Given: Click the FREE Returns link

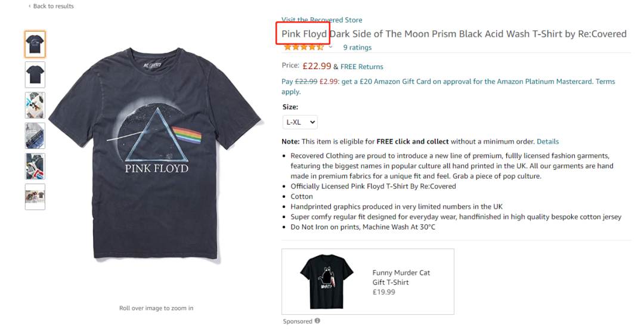Looking at the screenshot, I should 362,67.
